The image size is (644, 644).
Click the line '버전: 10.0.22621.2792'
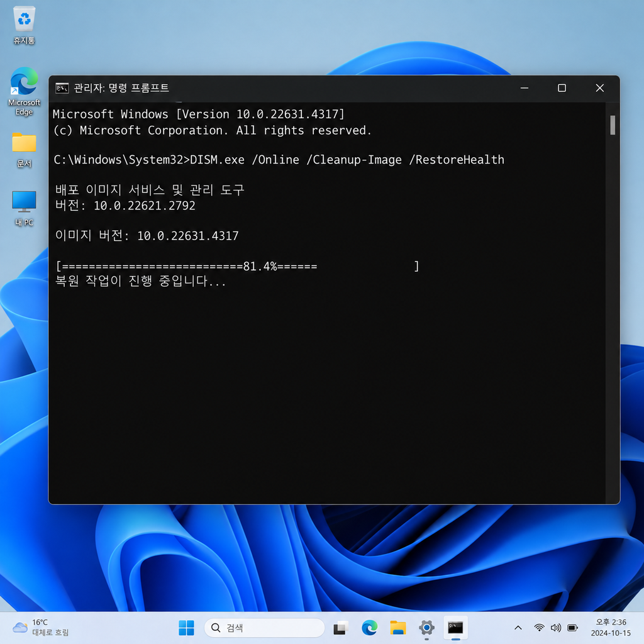(x=125, y=206)
